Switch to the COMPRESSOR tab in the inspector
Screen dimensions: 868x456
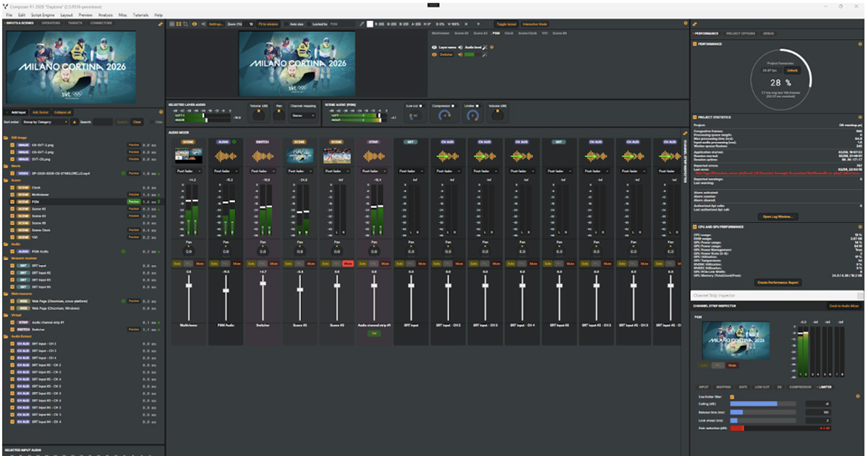point(800,387)
